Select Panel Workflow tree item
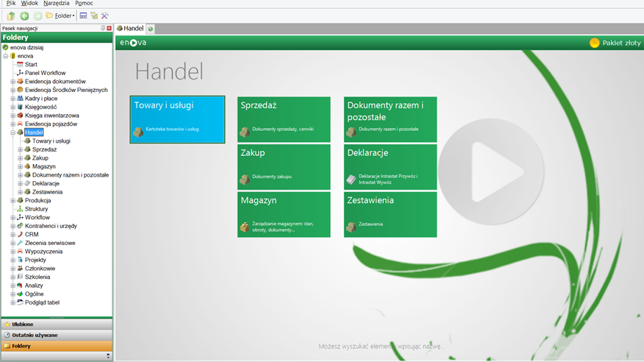This screenshot has height=362, width=644. pos(45,73)
